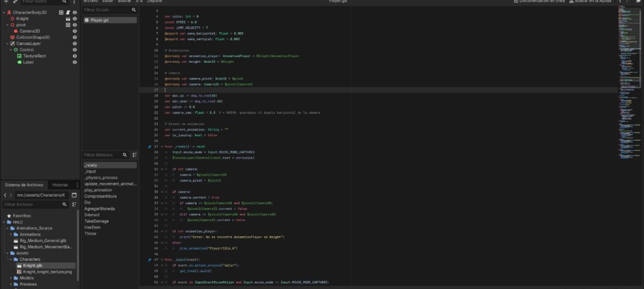Toggle alphabetical sort of methods list
The height and width of the screenshot is (289, 644).
click(135, 155)
